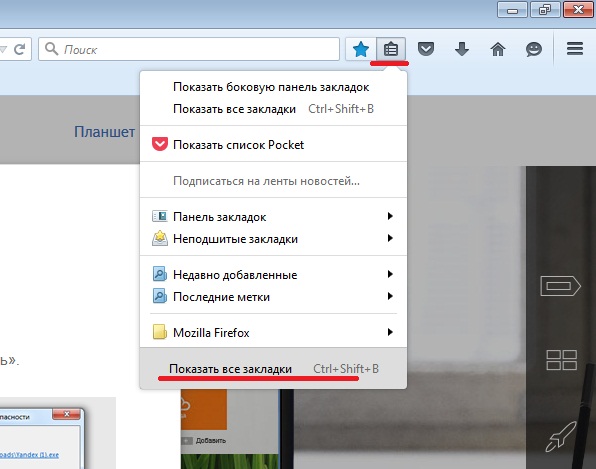Click the Hello chat smiley icon
Viewport: 596px width, 469px height.
(x=534, y=49)
